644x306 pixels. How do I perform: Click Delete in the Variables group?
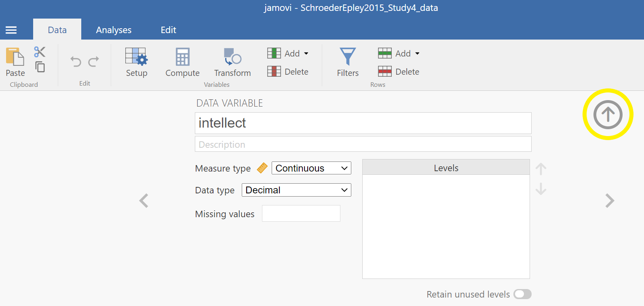pos(288,72)
